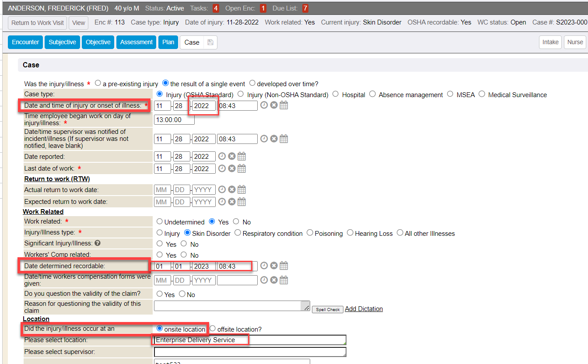Open calendar for Last date of work
Image resolution: width=588 pixels, height=364 pixels.
(241, 168)
